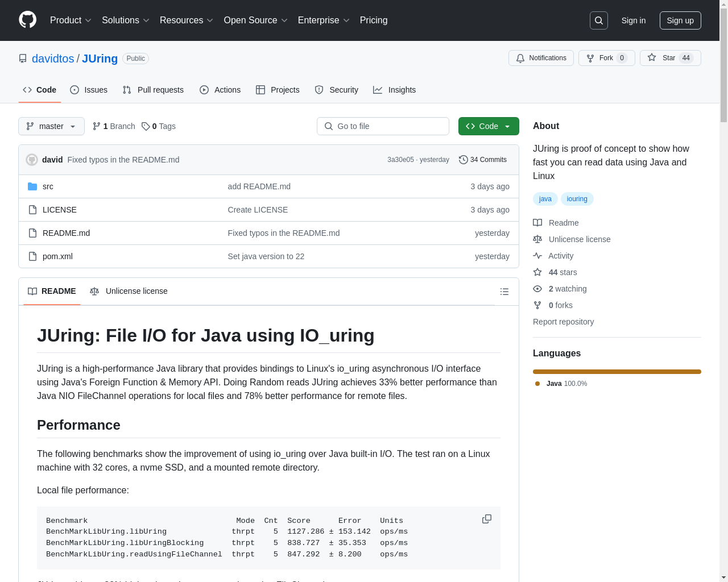
Task: Click the Activity pulse icon
Action: (537, 256)
